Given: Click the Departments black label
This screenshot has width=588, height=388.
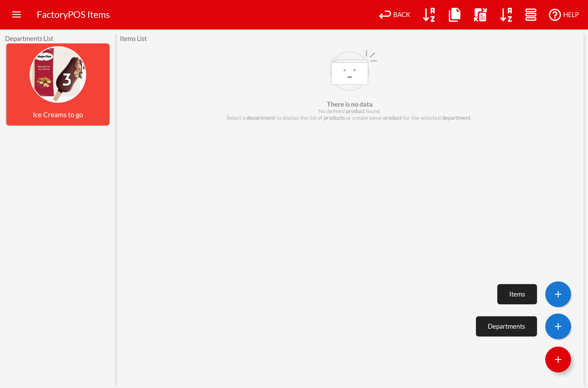Looking at the screenshot, I should coord(506,326).
